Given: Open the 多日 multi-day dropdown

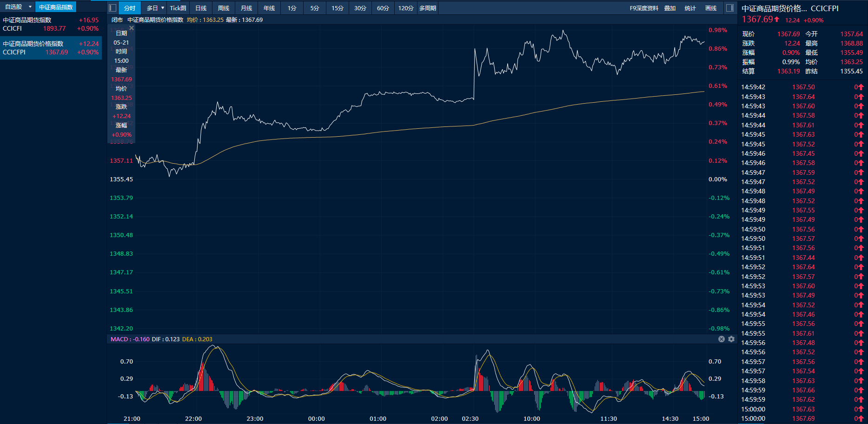Looking at the screenshot, I should click(155, 8).
